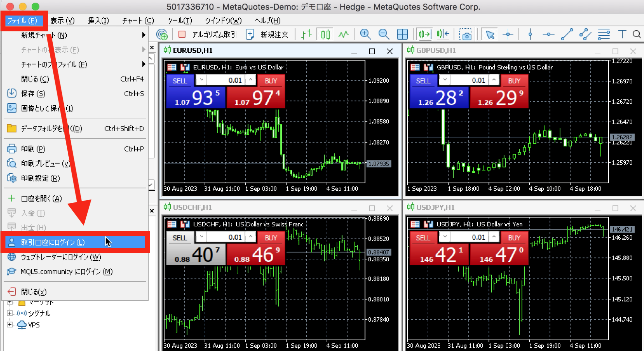Click SELL on the GBPUSD chart
Image resolution: width=644 pixels, height=351 pixels.
coord(423,81)
